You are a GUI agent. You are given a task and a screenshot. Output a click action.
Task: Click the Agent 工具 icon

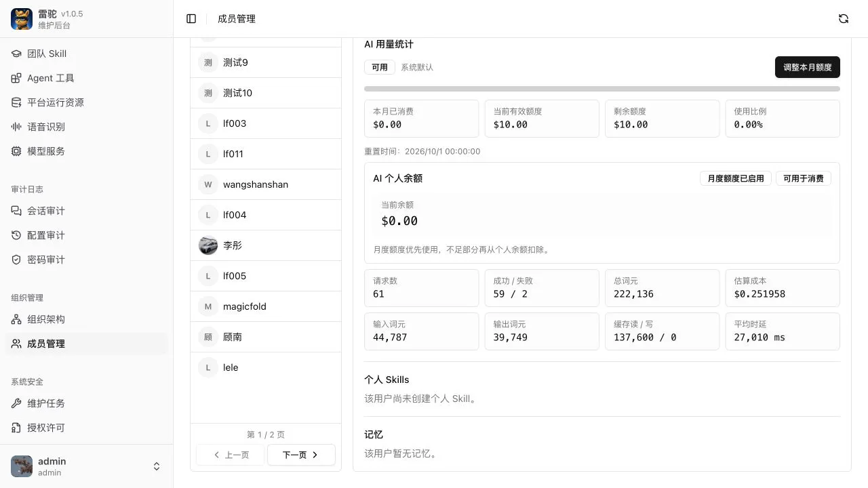(x=16, y=78)
